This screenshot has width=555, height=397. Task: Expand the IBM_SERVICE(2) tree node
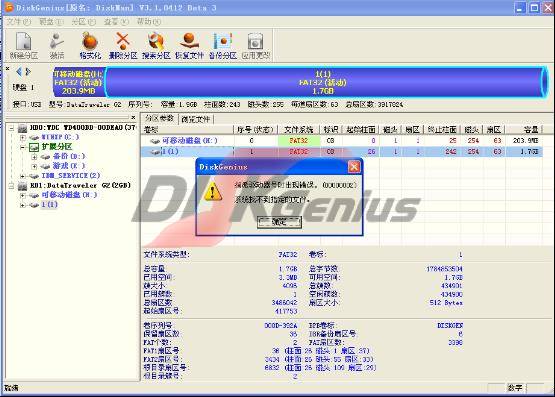[23, 176]
